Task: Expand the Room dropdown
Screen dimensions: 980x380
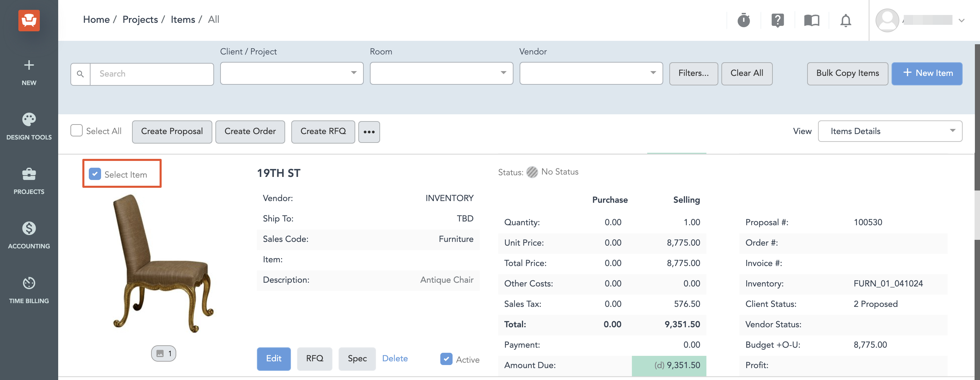Action: [x=441, y=73]
